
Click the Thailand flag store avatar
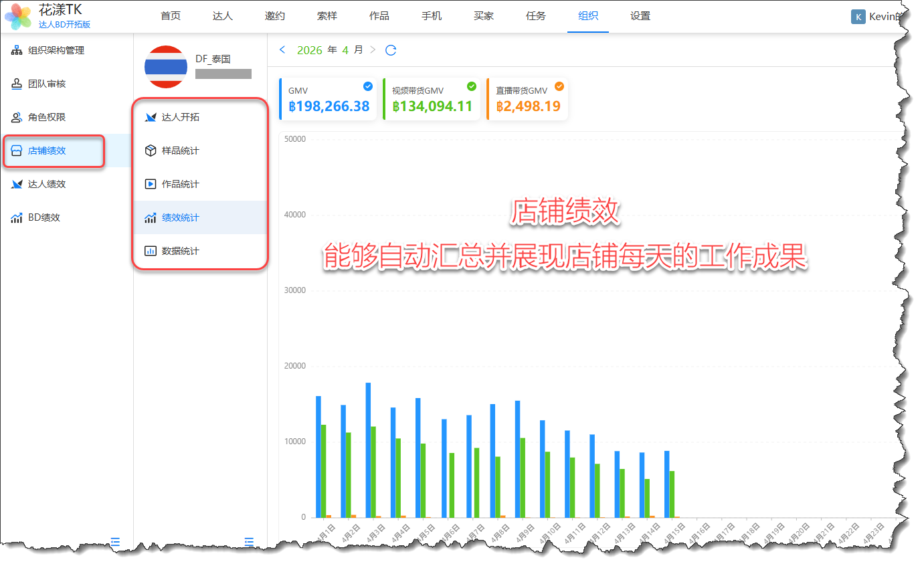click(x=166, y=67)
